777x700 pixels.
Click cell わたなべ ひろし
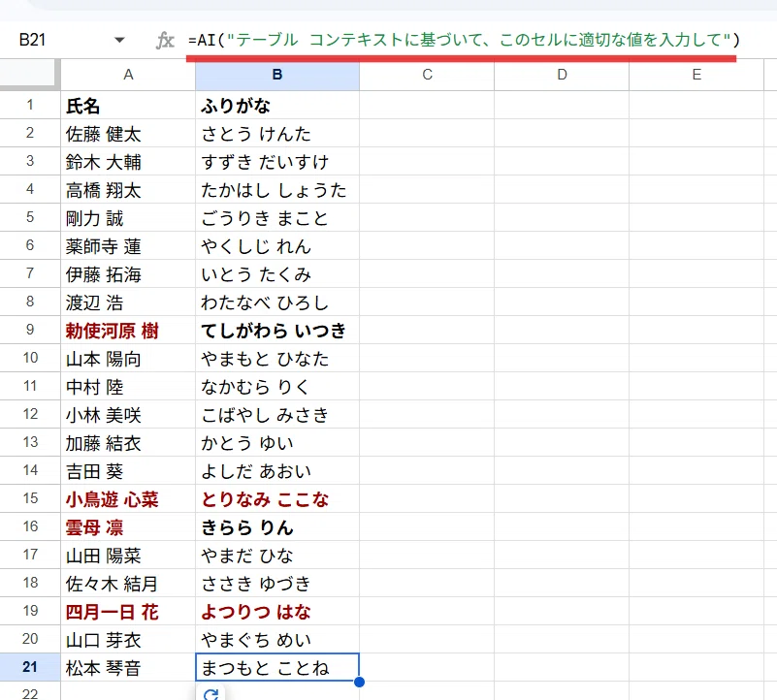pos(277,302)
